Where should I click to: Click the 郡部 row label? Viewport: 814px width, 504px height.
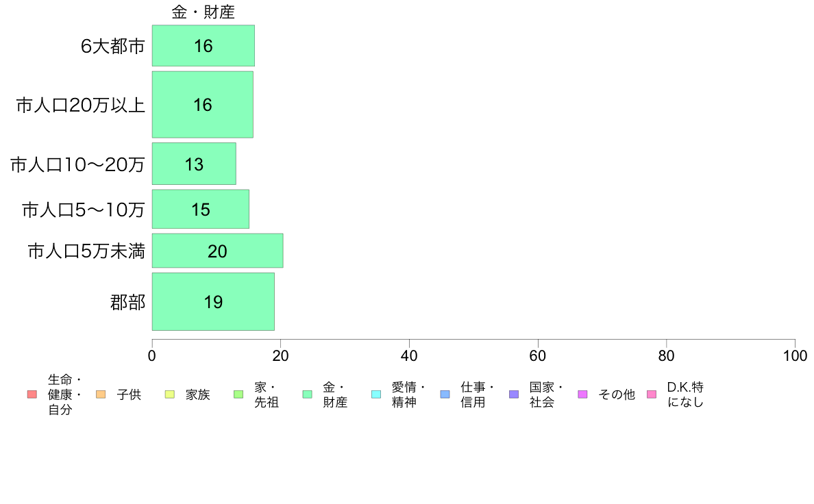[x=127, y=302]
